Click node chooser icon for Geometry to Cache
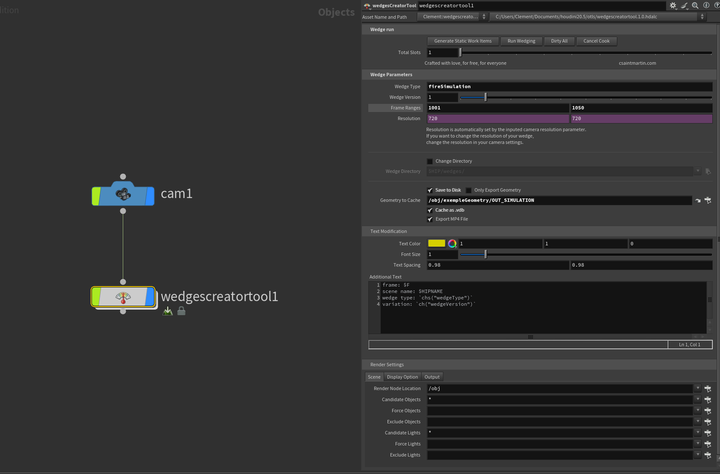Image resolution: width=720 pixels, height=474 pixels. point(708,200)
